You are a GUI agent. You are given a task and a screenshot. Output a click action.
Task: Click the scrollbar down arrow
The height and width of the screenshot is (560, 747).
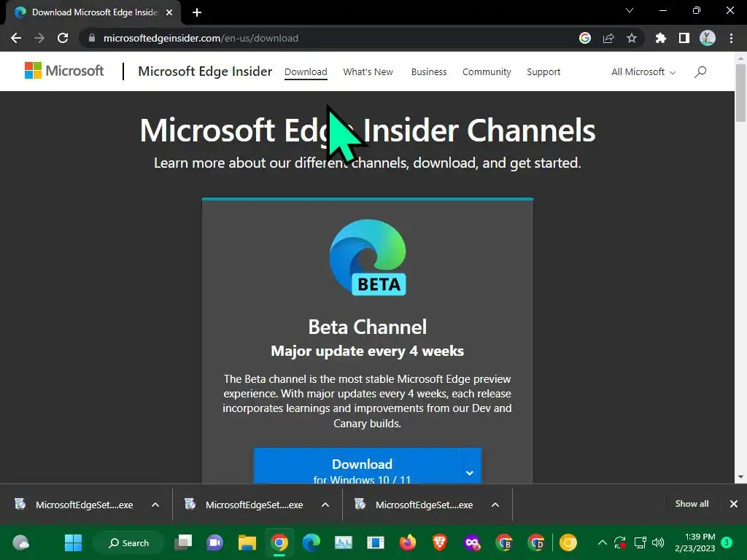pos(740,477)
